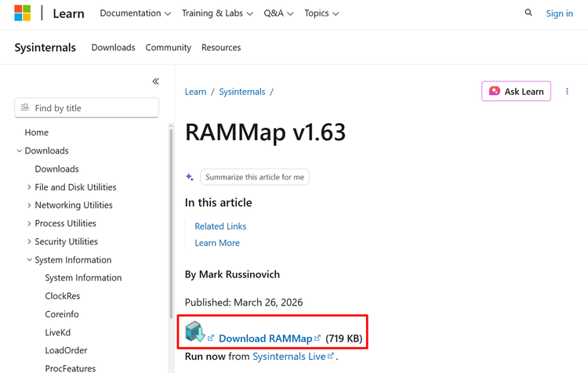Expand the Topics dropdown menu
This screenshot has width=588, height=373.
(321, 13)
